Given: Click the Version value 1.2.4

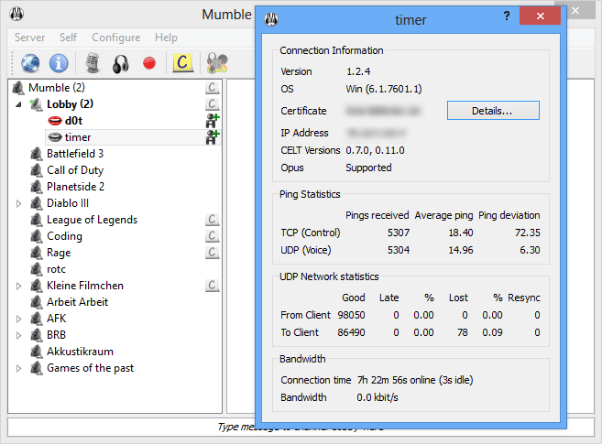Looking at the screenshot, I should click(358, 71).
